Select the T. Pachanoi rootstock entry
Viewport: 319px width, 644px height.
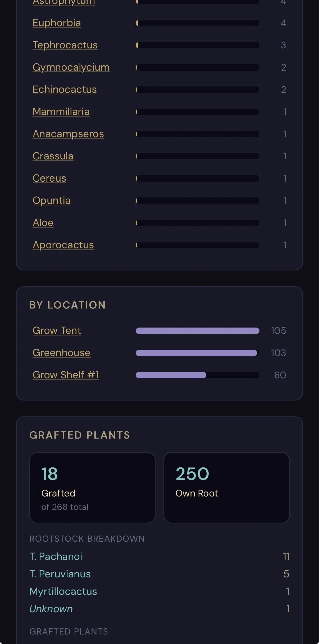[159, 556]
